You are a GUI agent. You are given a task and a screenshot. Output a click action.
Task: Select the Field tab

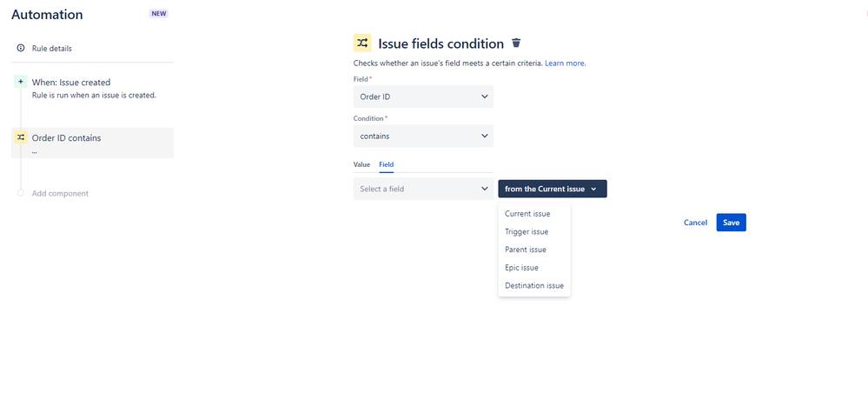(387, 164)
